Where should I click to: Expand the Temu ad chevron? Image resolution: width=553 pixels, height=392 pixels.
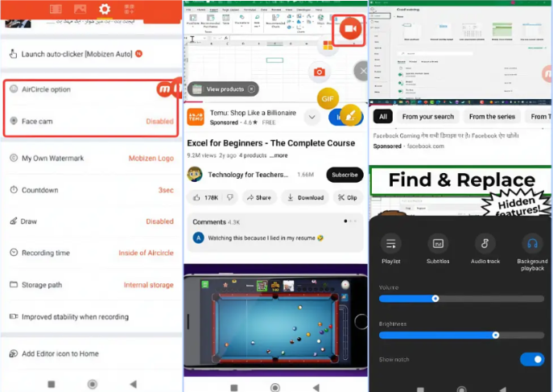[x=312, y=117]
